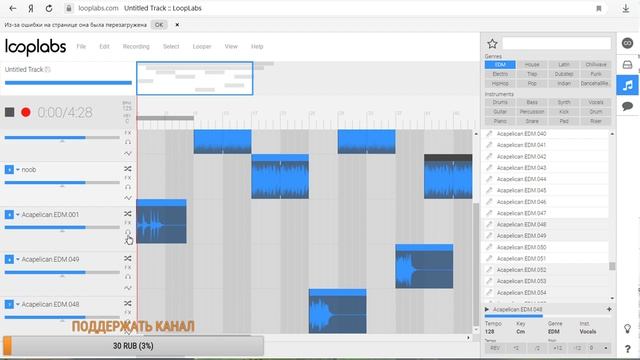Click the looplabs logo
640x360 pixels.
point(36,47)
